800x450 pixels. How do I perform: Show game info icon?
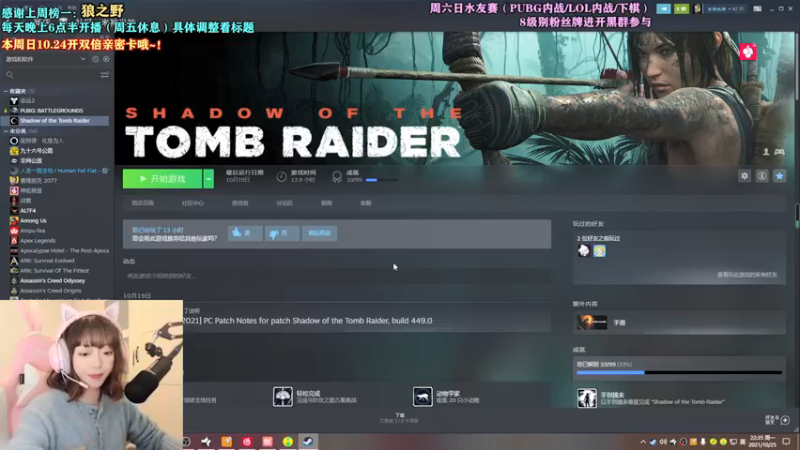tap(762, 176)
